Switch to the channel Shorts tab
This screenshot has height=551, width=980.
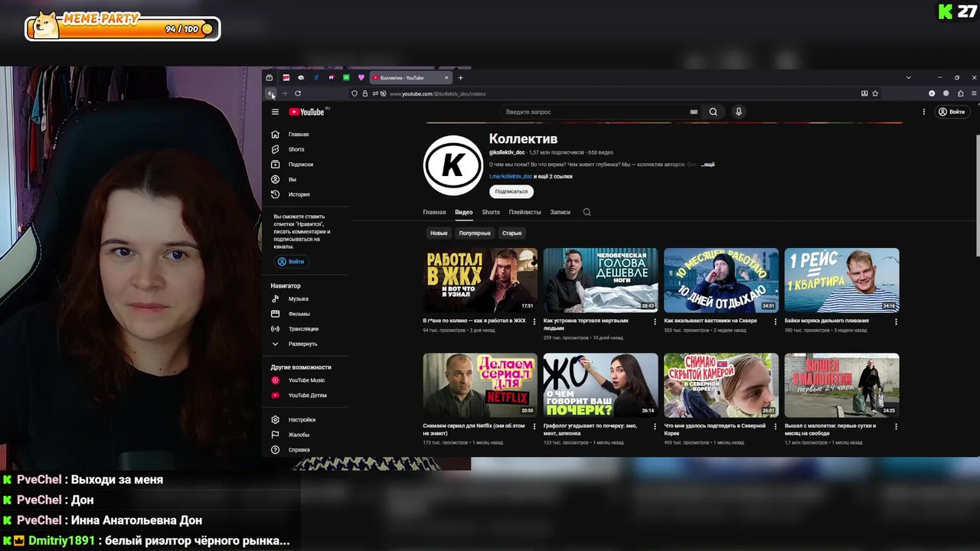(x=491, y=212)
